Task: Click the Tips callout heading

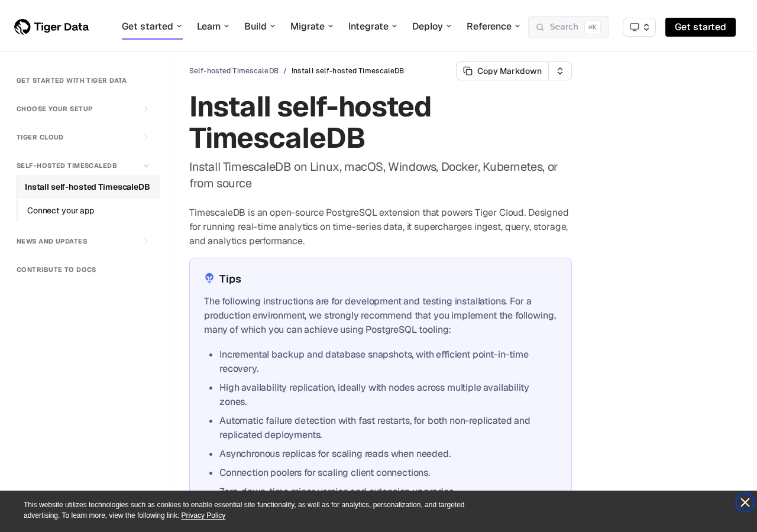Action: [230, 279]
